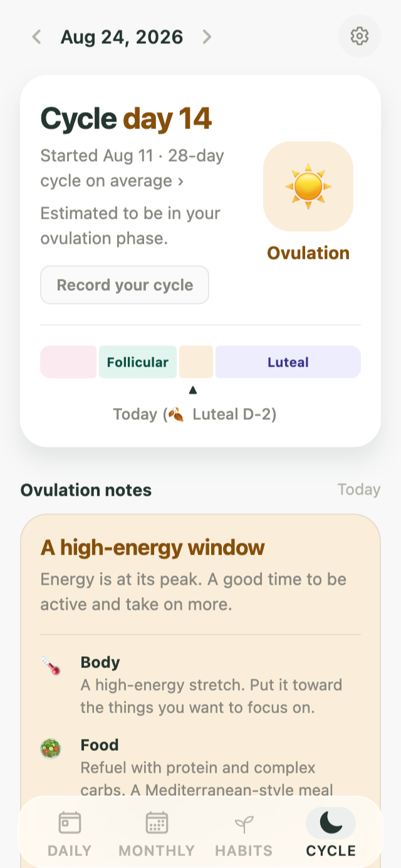
Task: Open settings with the gear icon
Action: tap(359, 36)
